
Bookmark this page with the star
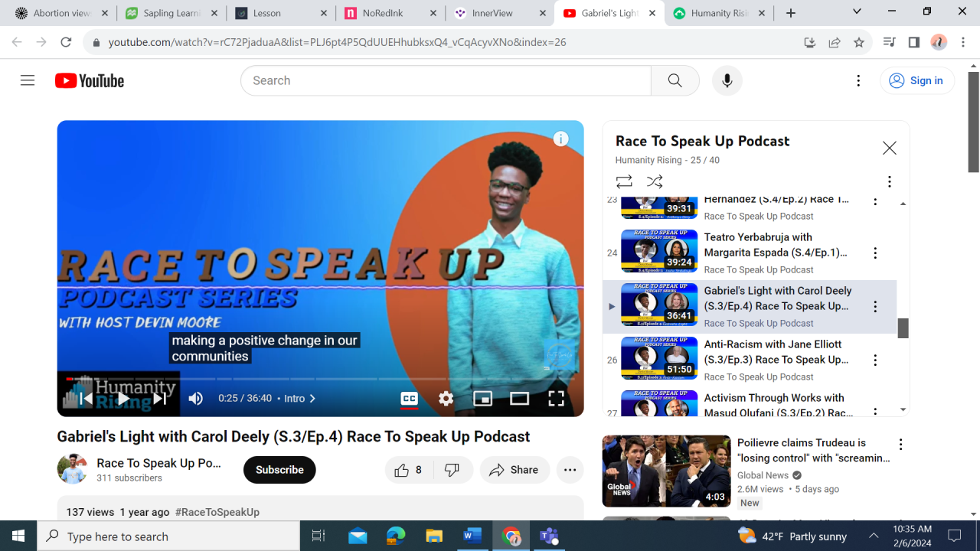pos(859,43)
